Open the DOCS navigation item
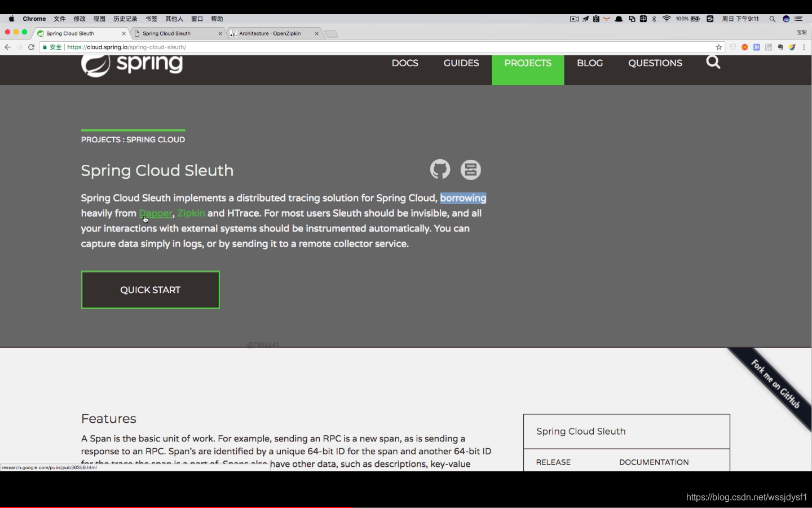812x508 pixels. click(405, 63)
